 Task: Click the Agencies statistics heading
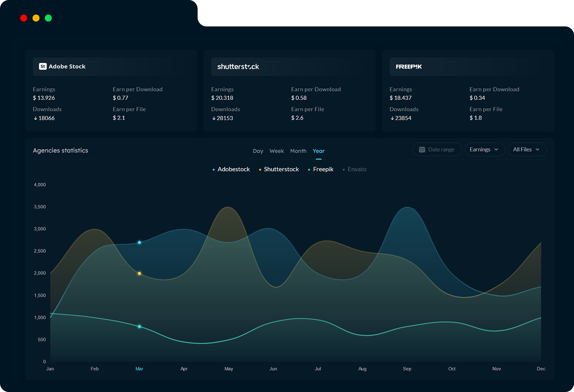tap(61, 151)
